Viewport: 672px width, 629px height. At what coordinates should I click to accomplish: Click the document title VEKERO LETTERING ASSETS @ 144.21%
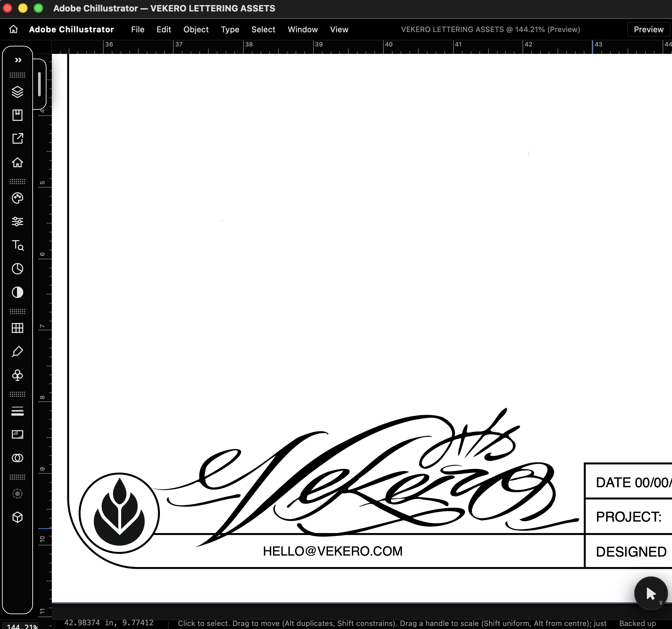(491, 29)
